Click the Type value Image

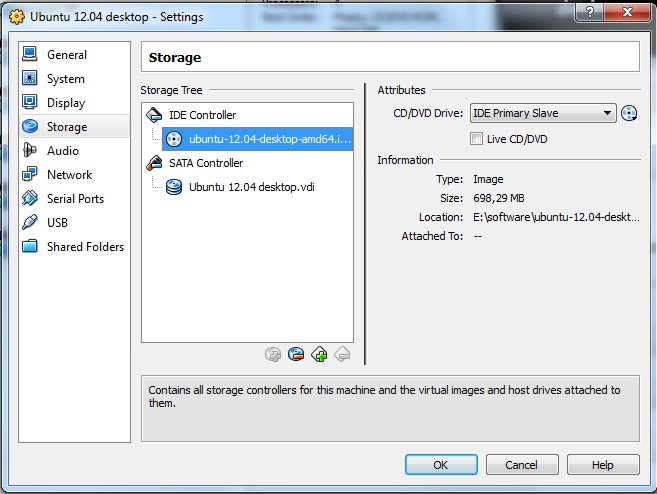pyautogui.click(x=488, y=179)
